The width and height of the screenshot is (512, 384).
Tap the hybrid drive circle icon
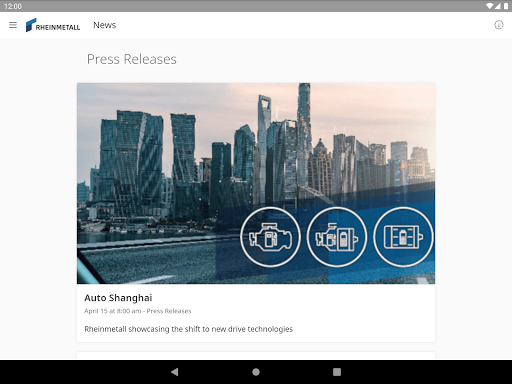coord(337,237)
